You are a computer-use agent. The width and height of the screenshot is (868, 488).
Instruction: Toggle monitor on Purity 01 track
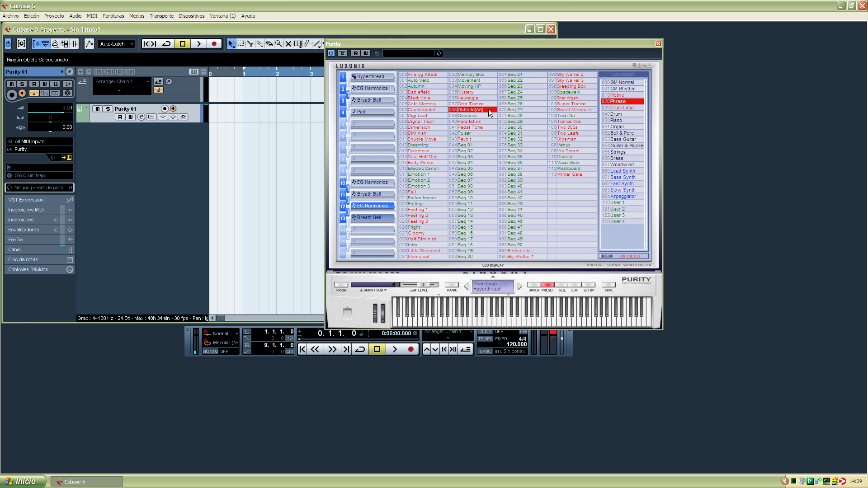click(x=173, y=109)
